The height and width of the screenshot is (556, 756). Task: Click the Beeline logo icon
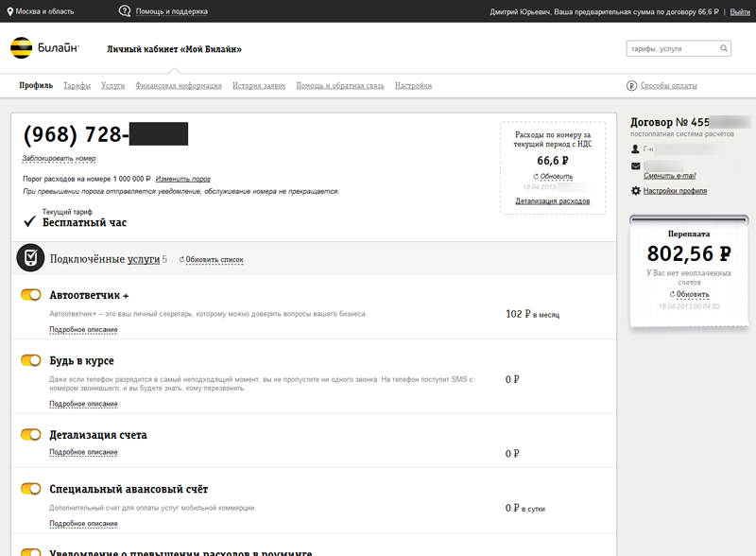21,48
